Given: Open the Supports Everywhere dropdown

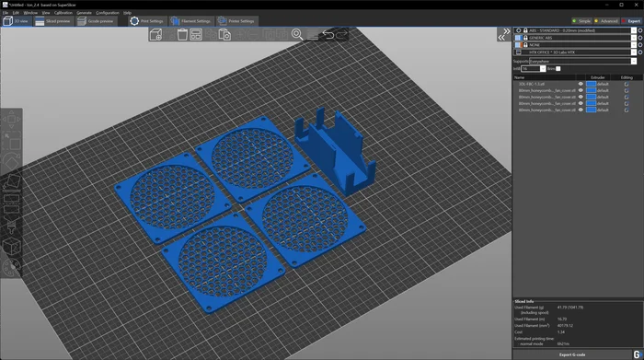Looking at the screenshot, I should 634,62.
